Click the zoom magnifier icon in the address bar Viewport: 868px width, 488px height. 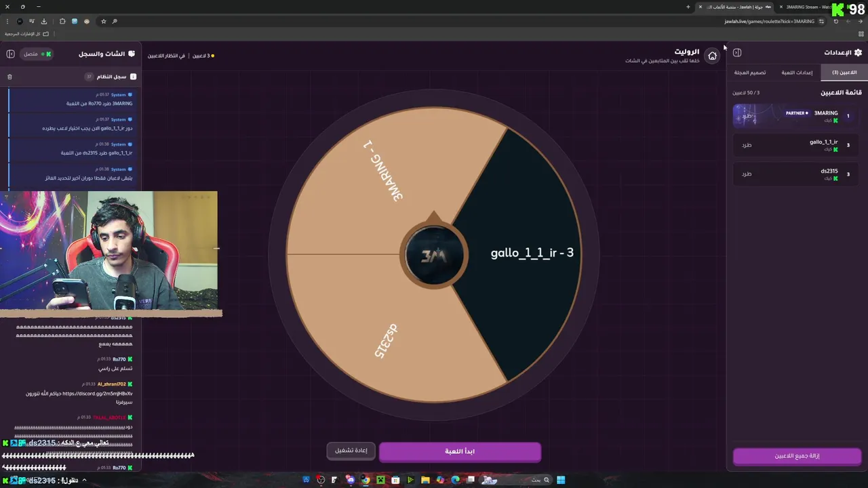(x=115, y=21)
